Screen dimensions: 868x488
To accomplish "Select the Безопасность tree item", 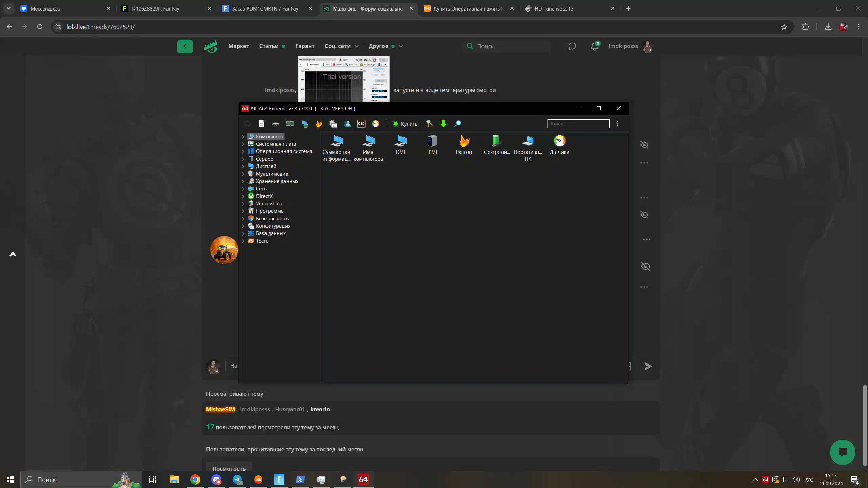I will tap(272, 219).
